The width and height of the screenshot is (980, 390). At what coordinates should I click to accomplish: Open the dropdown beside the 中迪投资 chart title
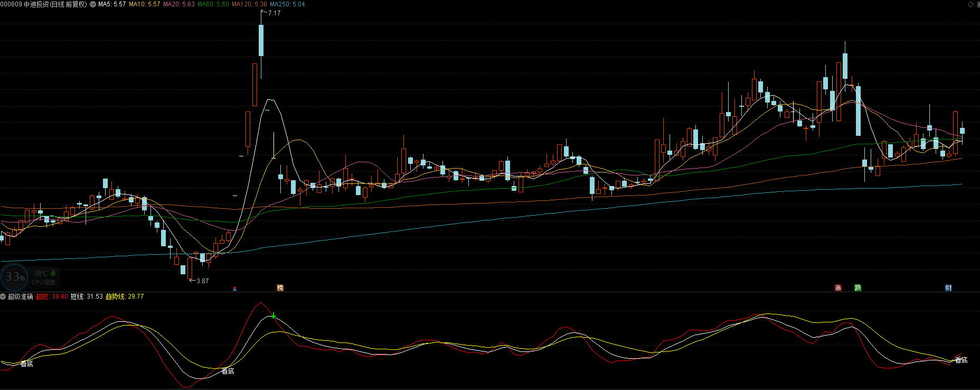(x=93, y=4)
